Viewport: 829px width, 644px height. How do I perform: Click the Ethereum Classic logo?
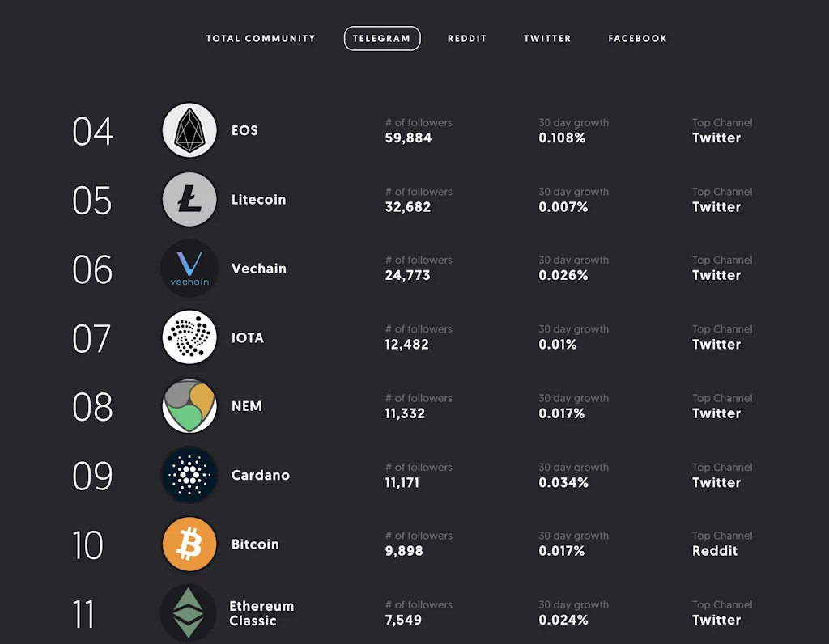(189, 613)
